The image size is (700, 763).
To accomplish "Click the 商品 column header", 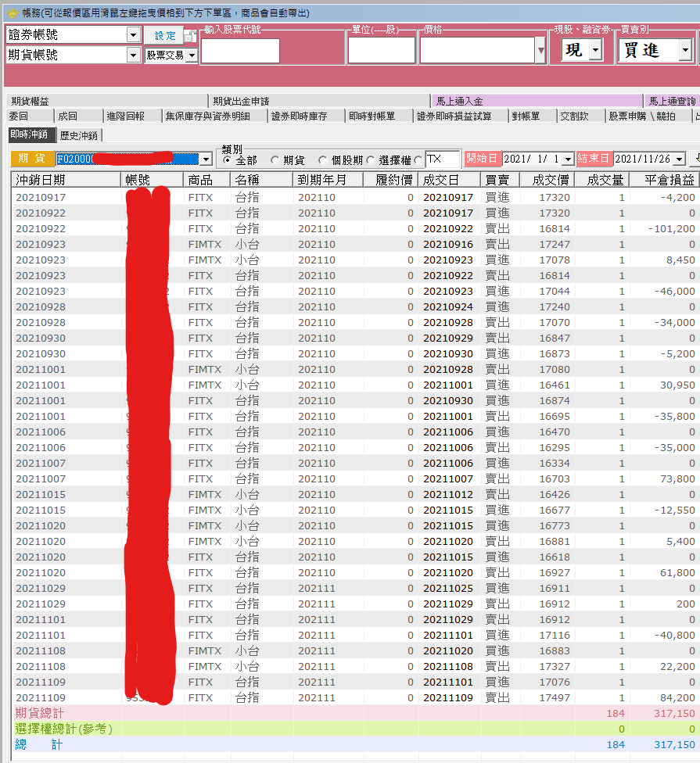I will [207, 180].
